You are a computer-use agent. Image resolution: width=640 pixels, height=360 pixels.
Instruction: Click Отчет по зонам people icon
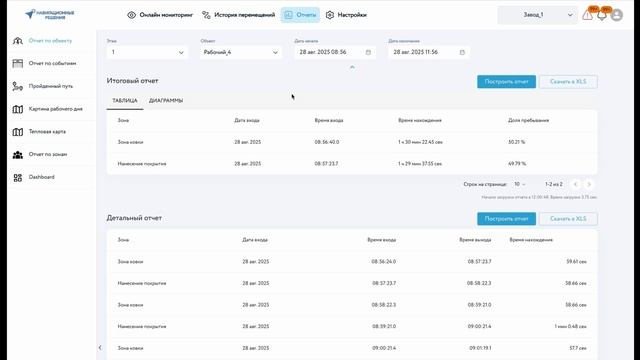click(18, 155)
